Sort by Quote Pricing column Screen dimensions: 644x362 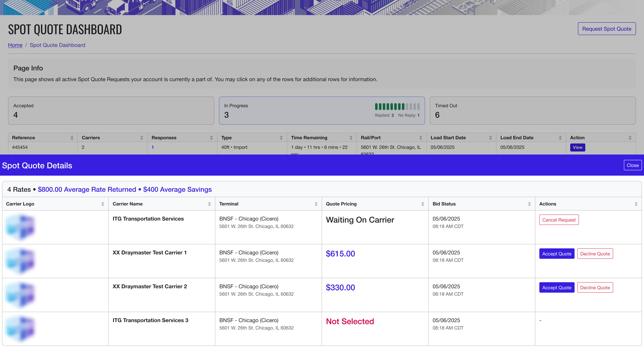[x=423, y=204]
